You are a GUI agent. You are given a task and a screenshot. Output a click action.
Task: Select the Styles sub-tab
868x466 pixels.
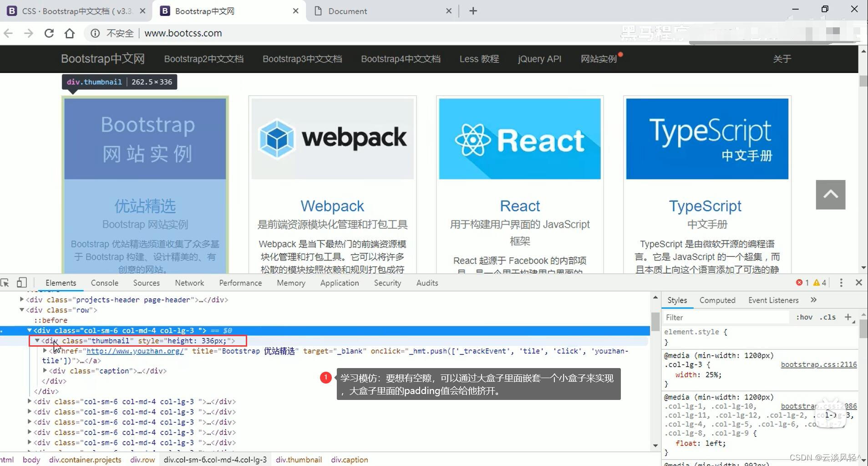pyautogui.click(x=677, y=300)
